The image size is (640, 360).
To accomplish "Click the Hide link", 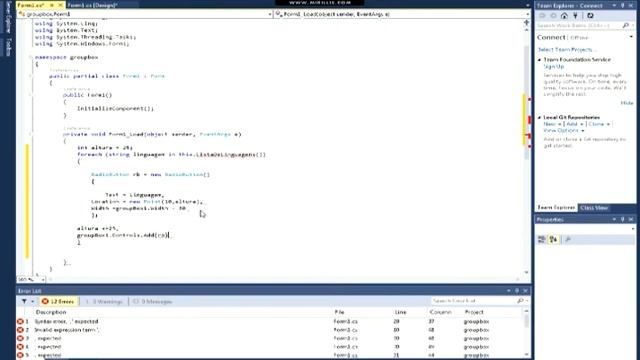I will tap(627, 103).
